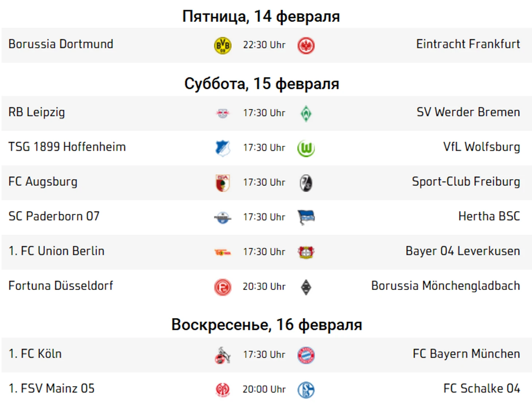Image resolution: width=532 pixels, height=407 pixels.
Task: Open the FC Augsburg crest
Action: coord(223,183)
